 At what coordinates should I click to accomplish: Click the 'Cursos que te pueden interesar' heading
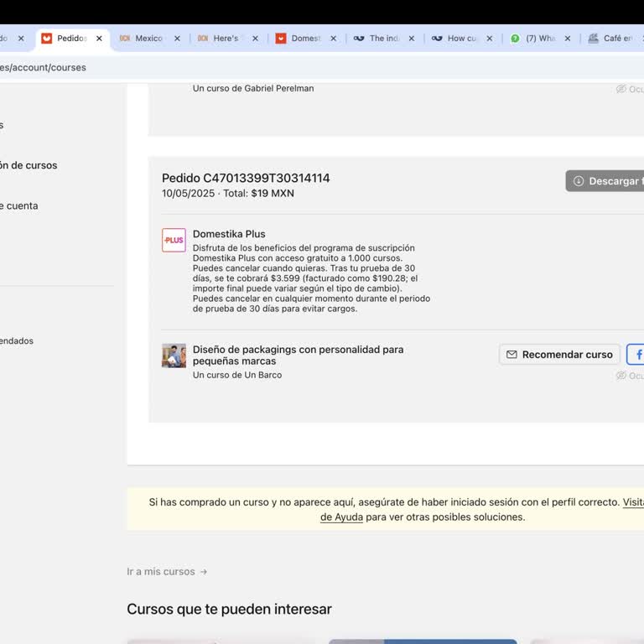click(x=229, y=609)
